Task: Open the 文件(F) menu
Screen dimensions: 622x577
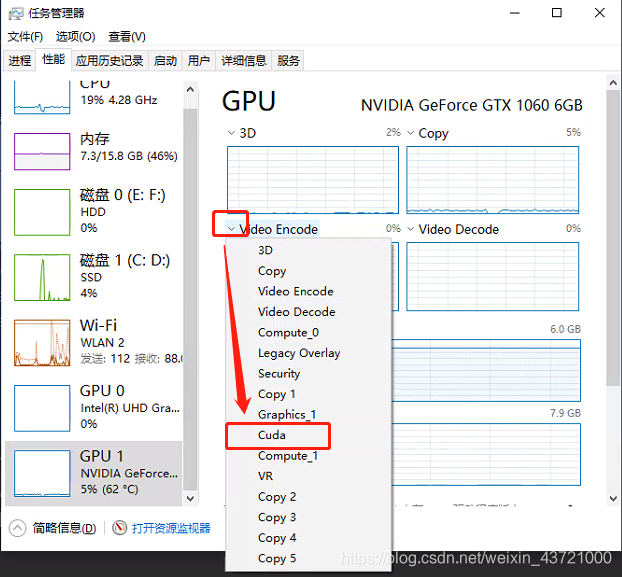Action: click(25, 37)
